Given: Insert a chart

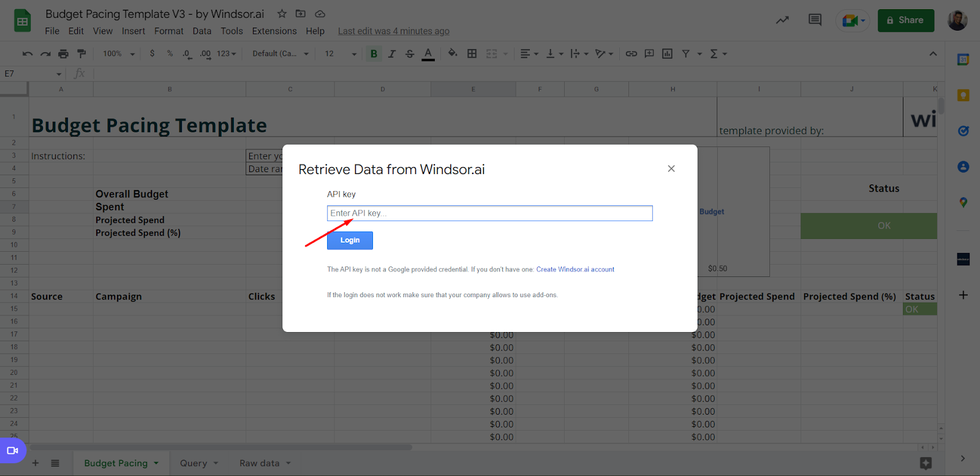Looking at the screenshot, I should 667,54.
